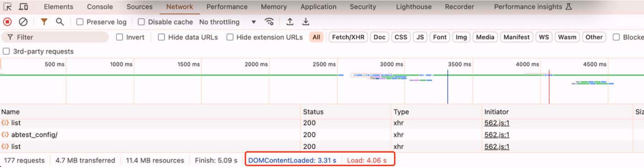Filter requests by WS

[544, 37]
